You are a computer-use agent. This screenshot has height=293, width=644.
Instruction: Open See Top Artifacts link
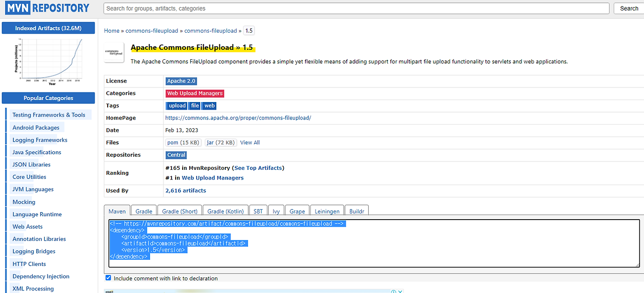coord(259,168)
